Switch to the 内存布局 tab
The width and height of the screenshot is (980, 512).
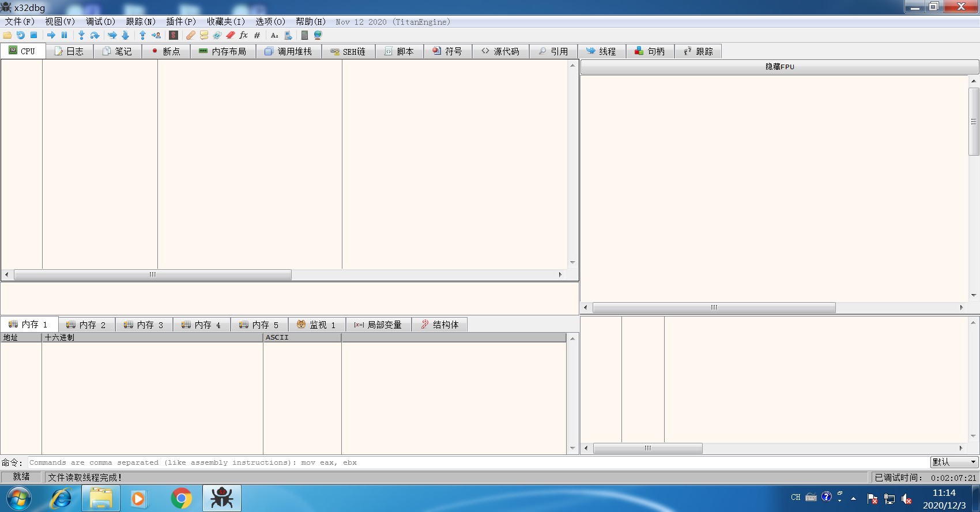click(x=223, y=51)
